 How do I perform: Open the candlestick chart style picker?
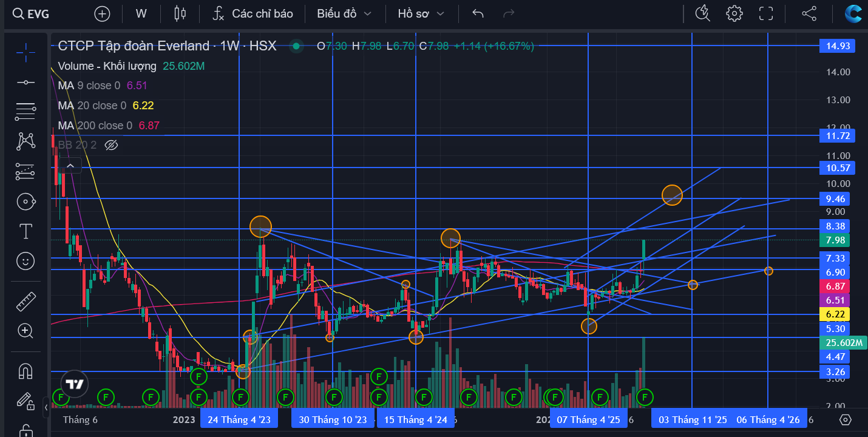(x=180, y=13)
